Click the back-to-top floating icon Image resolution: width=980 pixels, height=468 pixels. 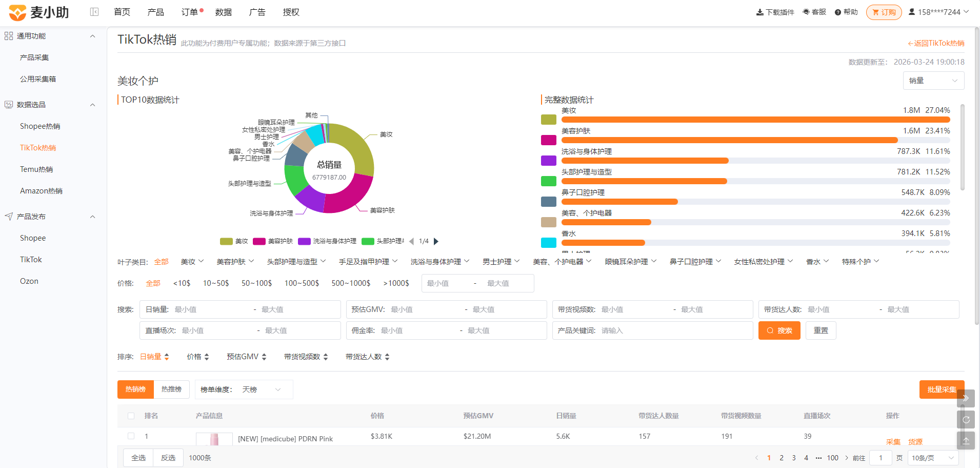click(966, 440)
